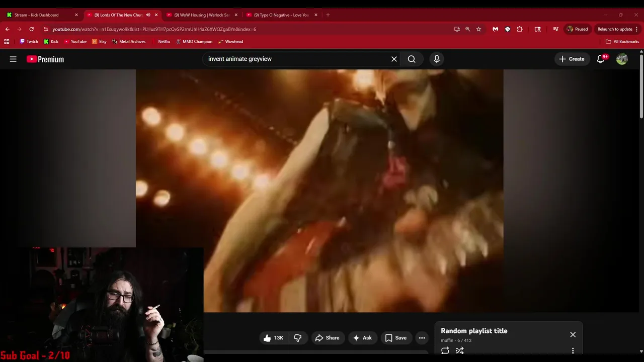This screenshot has width=644, height=362.
Task: Open Twitch bookmark
Action: tap(29, 42)
